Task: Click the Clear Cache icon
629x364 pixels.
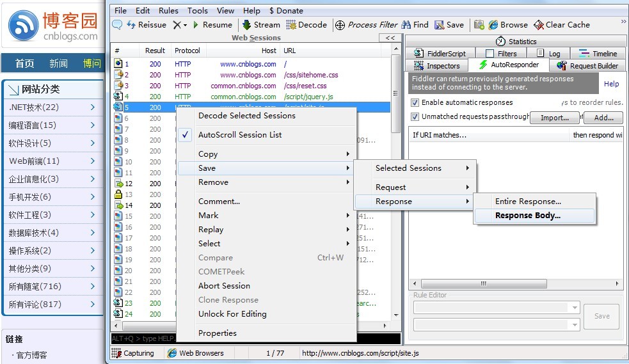Action: [x=539, y=25]
